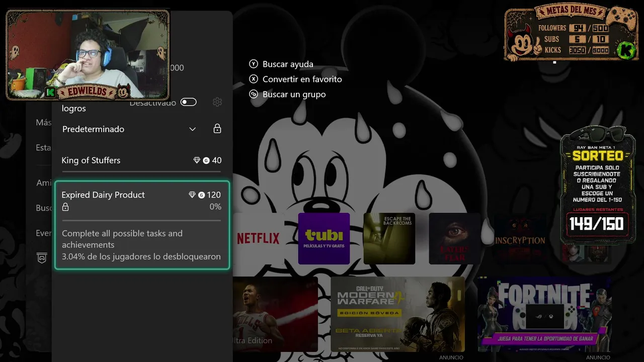Screen dimensions: 644x362
Task: Open the Inscryption game tile
Action: (520, 238)
